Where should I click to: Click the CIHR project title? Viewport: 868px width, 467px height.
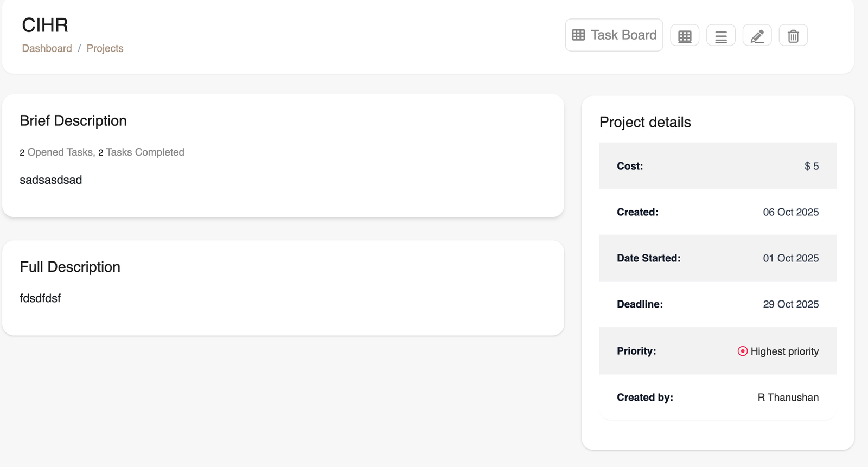tap(45, 25)
